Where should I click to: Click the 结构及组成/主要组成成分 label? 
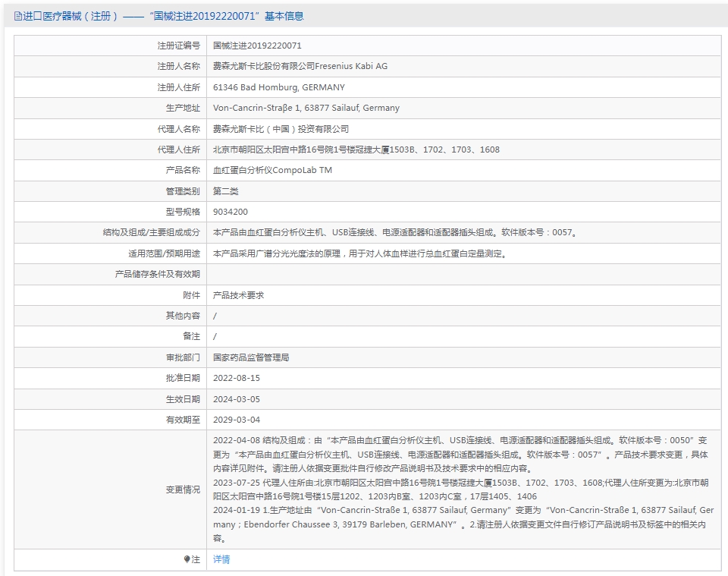[152, 232]
